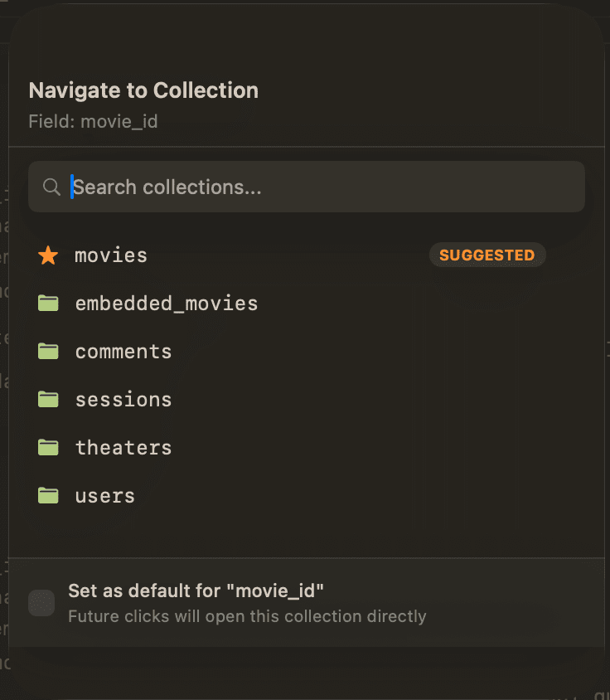Navigate to the comments collection
610x700 pixels.
tap(123, 351)
